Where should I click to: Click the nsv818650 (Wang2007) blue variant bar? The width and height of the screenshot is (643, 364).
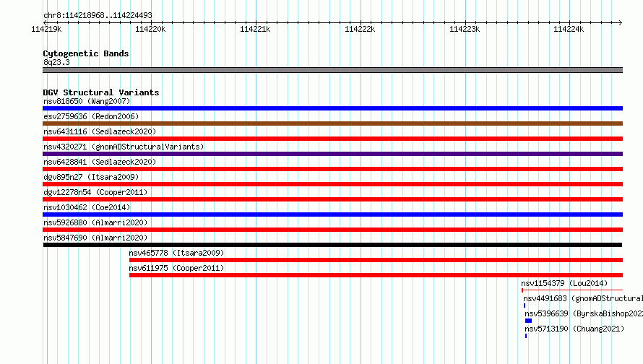(x=332, y=108)
